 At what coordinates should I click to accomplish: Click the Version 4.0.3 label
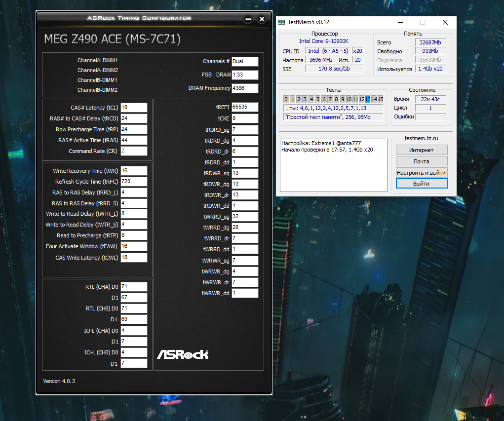tap(59, 381)
